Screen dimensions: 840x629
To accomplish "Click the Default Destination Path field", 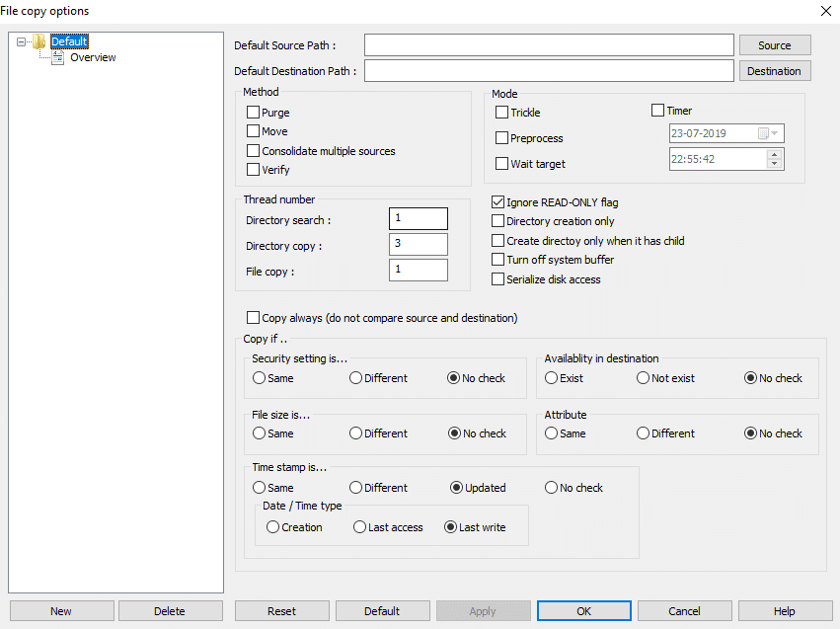I will pyautogui.click(x=549, y=69).
